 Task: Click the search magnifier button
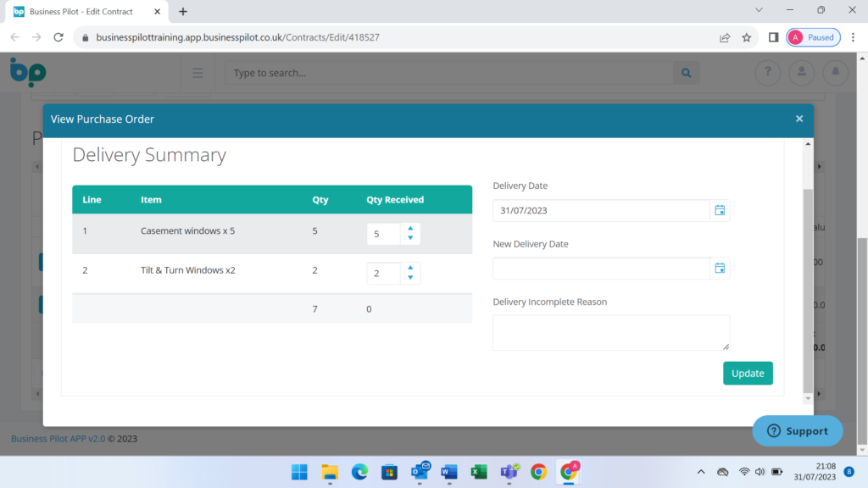[x=686, y=73]
